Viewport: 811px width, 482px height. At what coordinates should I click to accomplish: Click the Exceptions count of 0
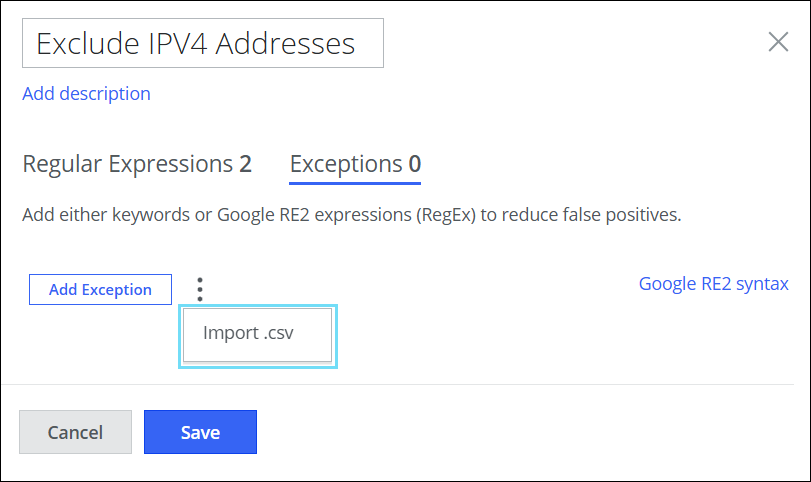click(x=414, y=164)
